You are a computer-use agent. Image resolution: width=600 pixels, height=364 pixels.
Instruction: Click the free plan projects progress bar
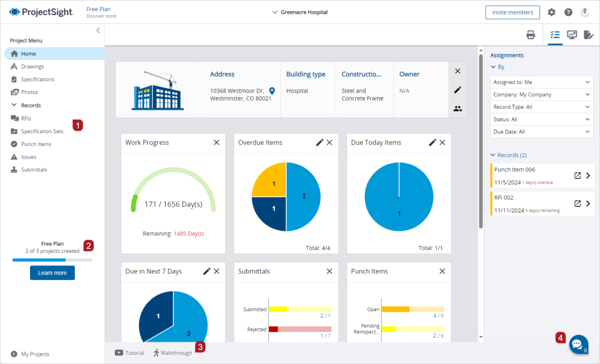coord(52,260)
